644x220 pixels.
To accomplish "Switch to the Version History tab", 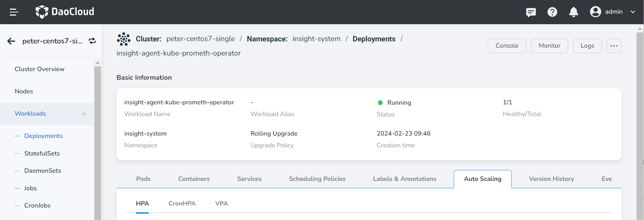I will 551,179.
